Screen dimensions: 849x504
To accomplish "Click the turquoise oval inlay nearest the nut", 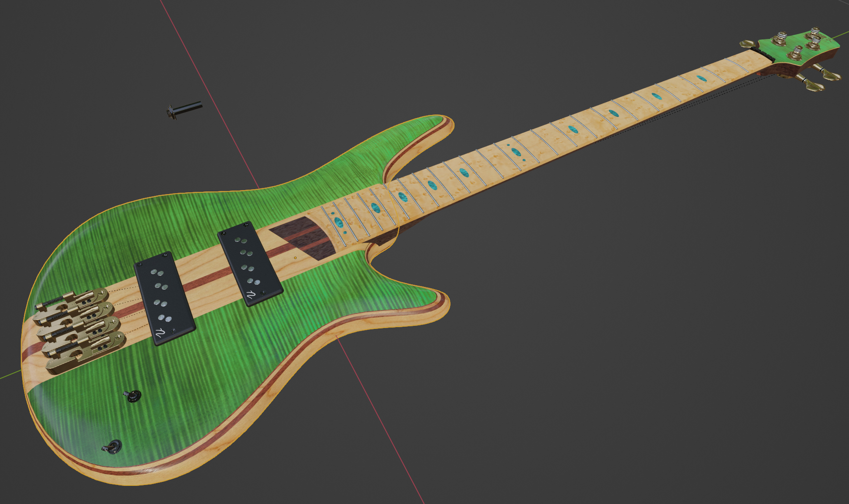I will pos(702,79).
